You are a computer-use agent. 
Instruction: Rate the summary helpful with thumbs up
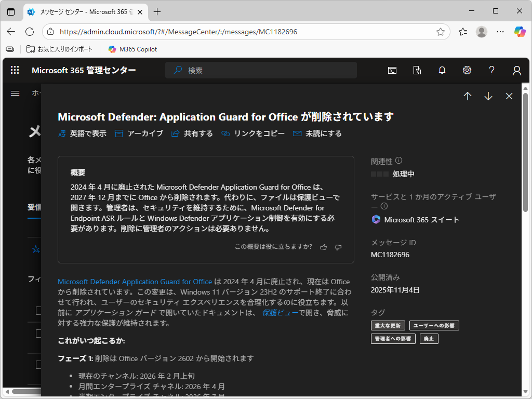tap(323, 247)
